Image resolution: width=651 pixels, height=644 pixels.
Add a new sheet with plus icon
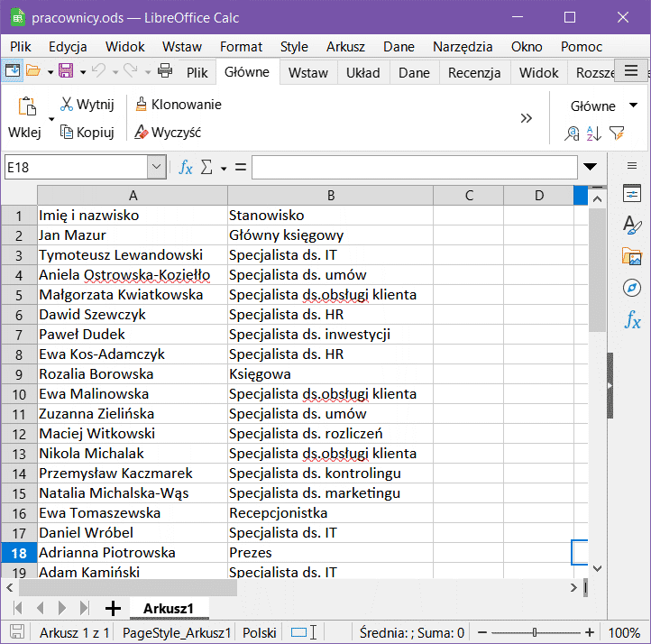click(113, 608)
